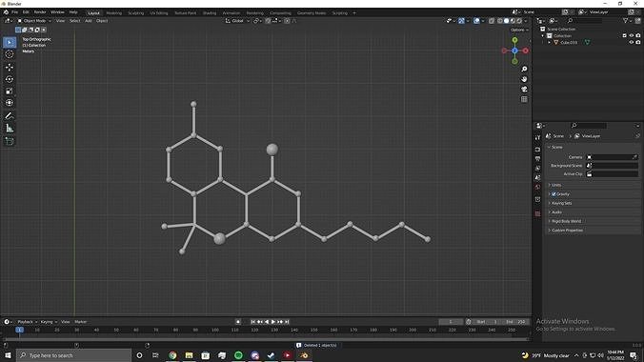The height and width of the screenshot is (362, 644).
Task: Open Spotify from the Windows taskbar
Action: tap(238, 355)
